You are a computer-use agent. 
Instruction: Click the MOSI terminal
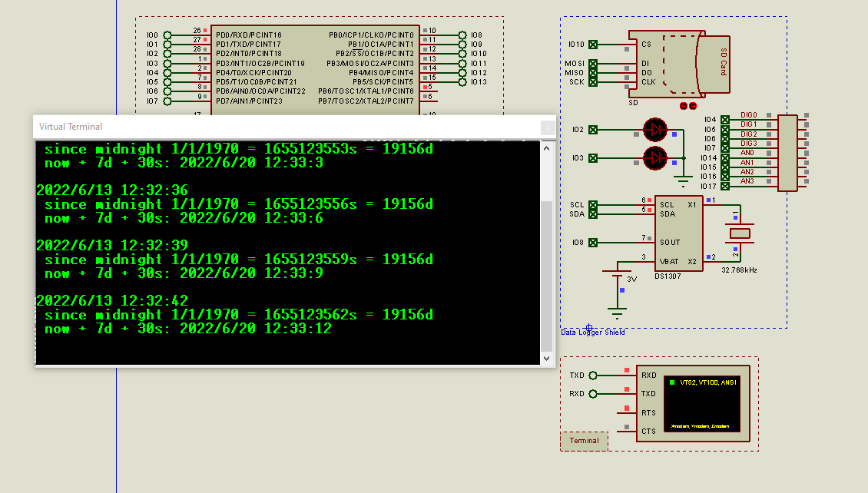[x=593, y=64]
